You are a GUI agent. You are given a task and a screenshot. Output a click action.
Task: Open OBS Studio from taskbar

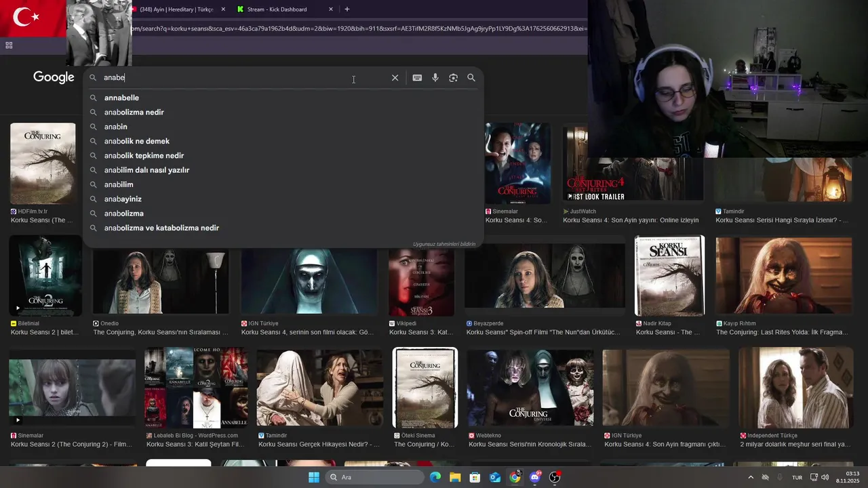(x=555, y=477)
